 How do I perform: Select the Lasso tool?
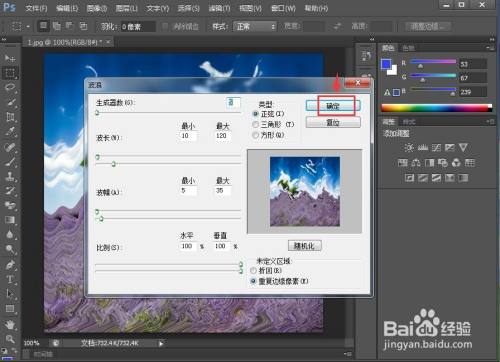pyautogui.click(x=10, y=87)
